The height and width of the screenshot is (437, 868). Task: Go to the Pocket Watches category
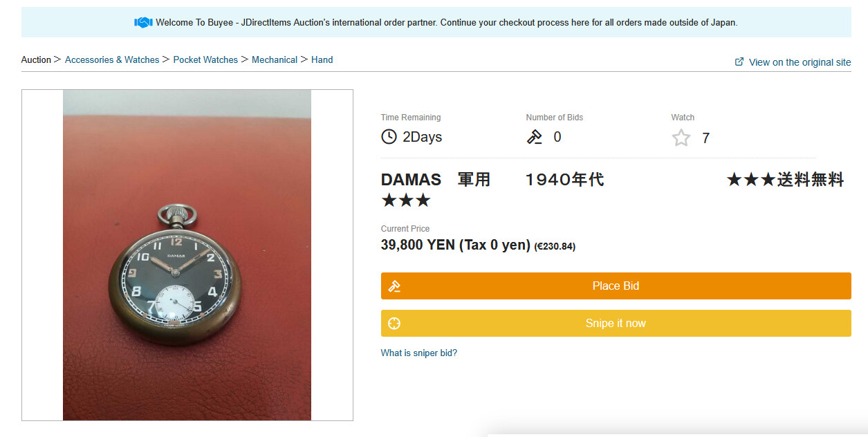point(205,60)
